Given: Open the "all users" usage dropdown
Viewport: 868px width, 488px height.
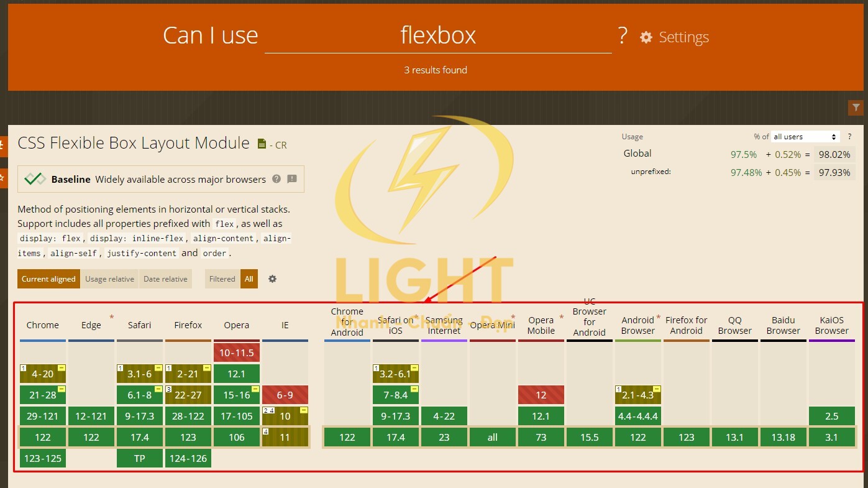Looking at the screenshot, I should click(x=806, y=137).
